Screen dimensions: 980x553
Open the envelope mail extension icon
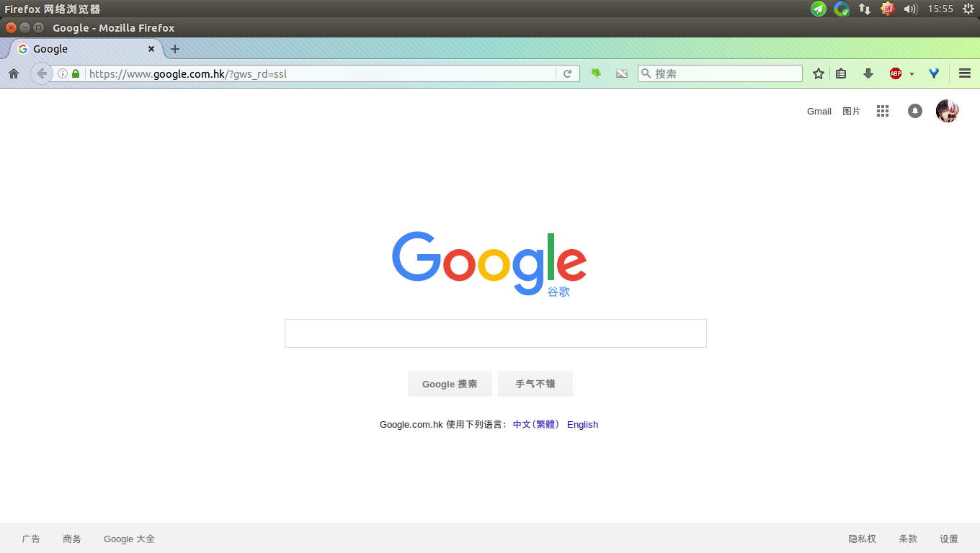tap(622, 73)
